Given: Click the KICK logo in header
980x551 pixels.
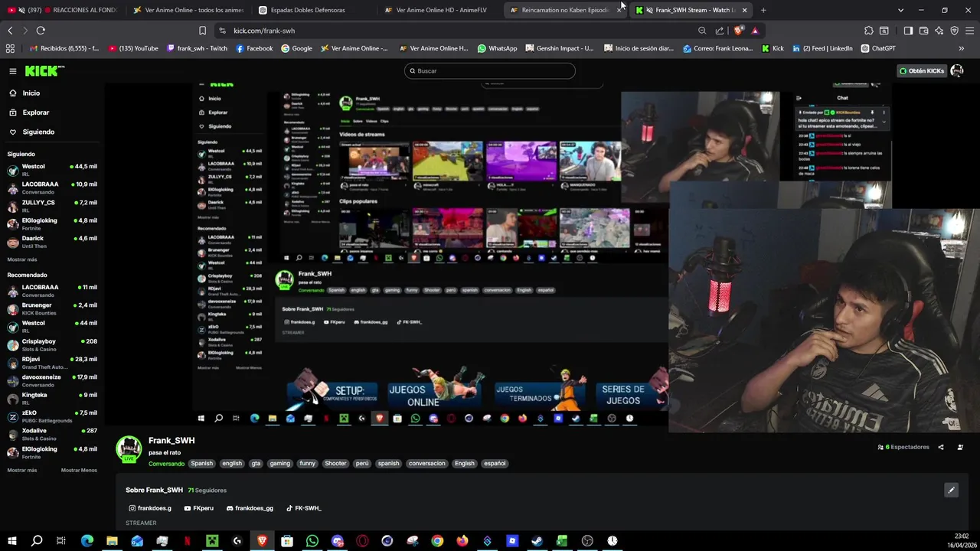Looking at the screenshot, I should tap(44, 70).
